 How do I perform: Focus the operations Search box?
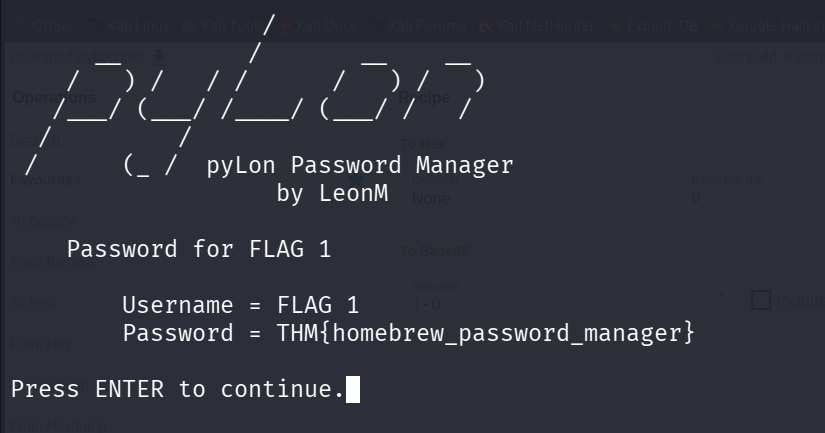pos(60,141)
